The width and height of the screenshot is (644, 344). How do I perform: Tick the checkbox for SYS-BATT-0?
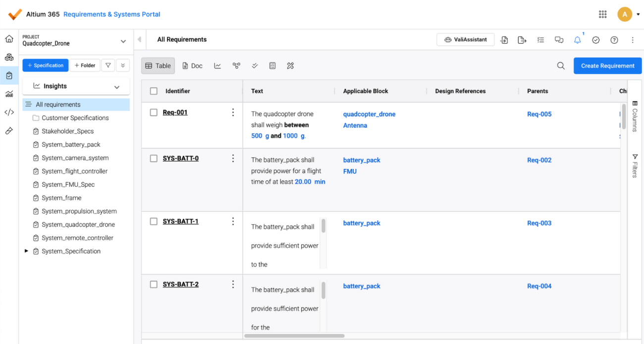coord(154,159)
